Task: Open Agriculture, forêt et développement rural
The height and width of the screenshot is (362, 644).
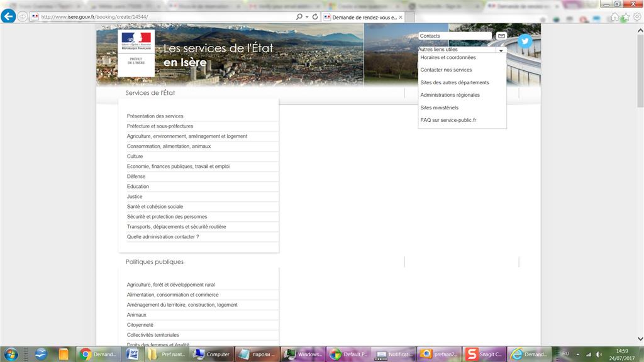Action: coord(170,285)
